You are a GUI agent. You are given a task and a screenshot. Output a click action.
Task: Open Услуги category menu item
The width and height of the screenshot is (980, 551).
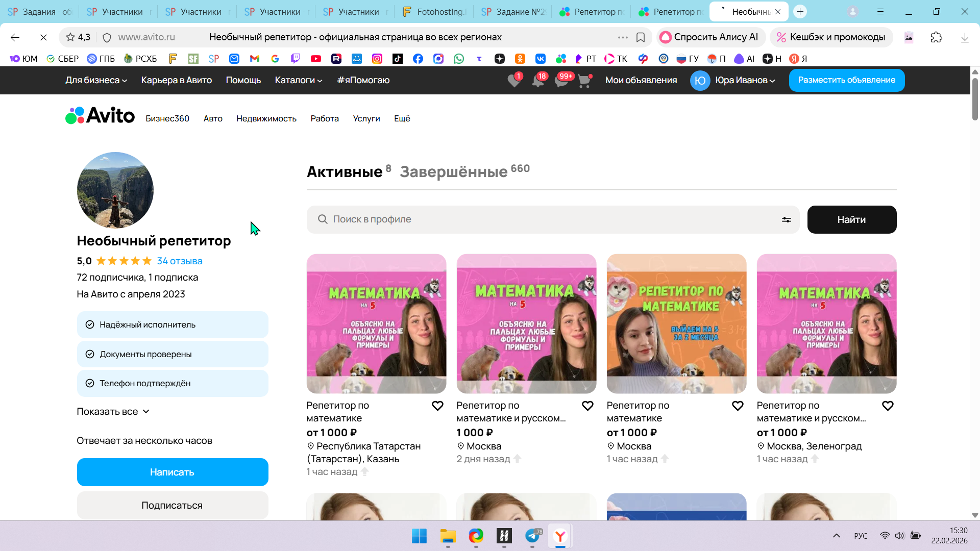(x=366, y=119)
